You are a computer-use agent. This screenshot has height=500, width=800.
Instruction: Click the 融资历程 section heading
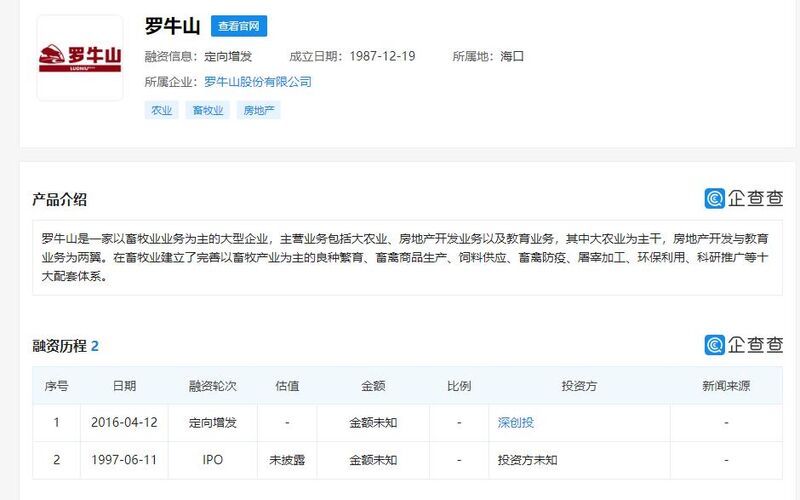click(x=65, y=346)
